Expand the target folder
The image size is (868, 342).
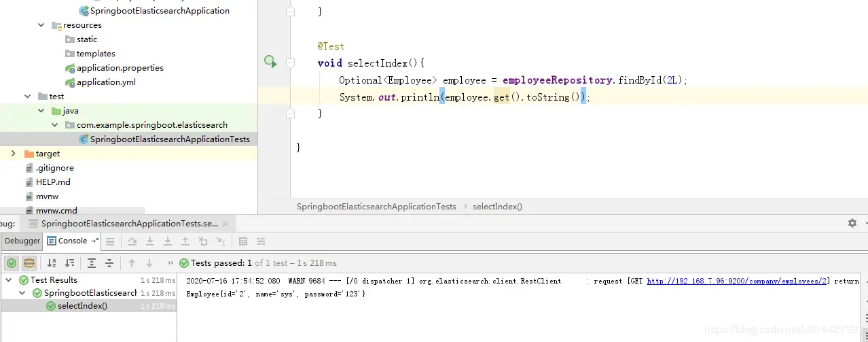(14, 154)
